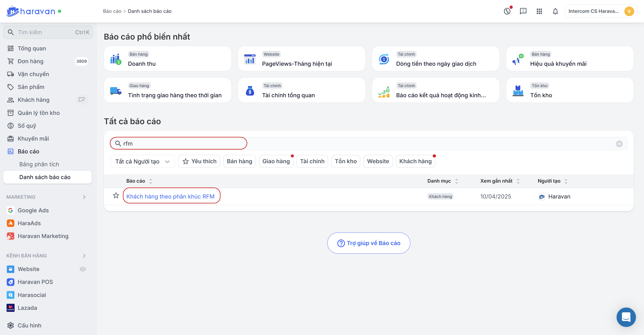The image size is (644, 335).
Task: Click the notification bell icon
Action: point(555,11)
